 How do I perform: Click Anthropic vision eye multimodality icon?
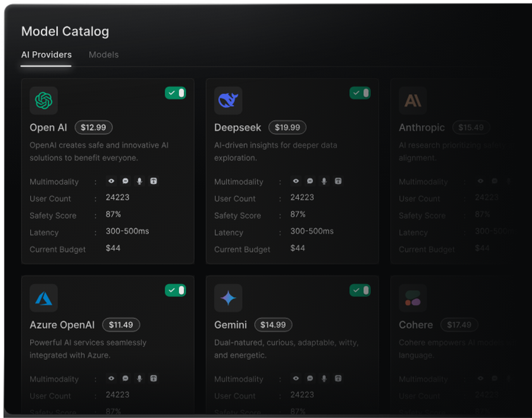pyautogui.click(x=480, y=181)
